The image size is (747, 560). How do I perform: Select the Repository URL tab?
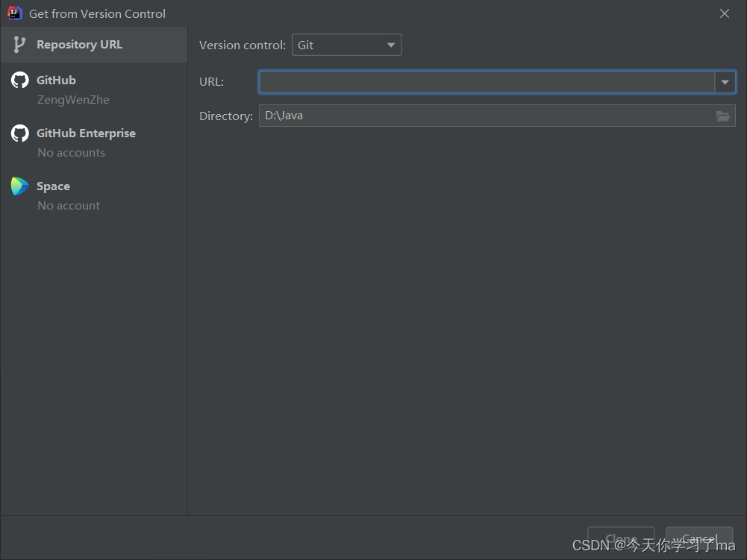pyautogui.click(x=94, y=45)
